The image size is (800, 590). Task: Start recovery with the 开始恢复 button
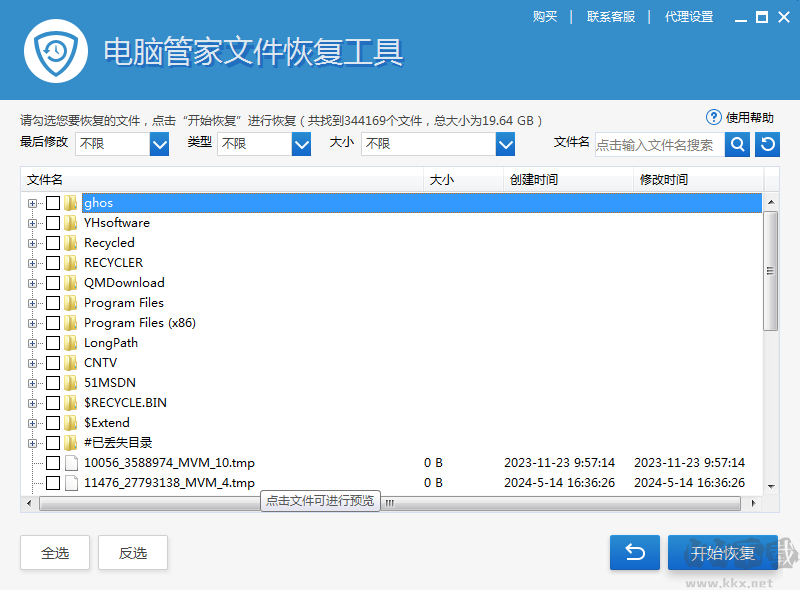tap(722, 552)
